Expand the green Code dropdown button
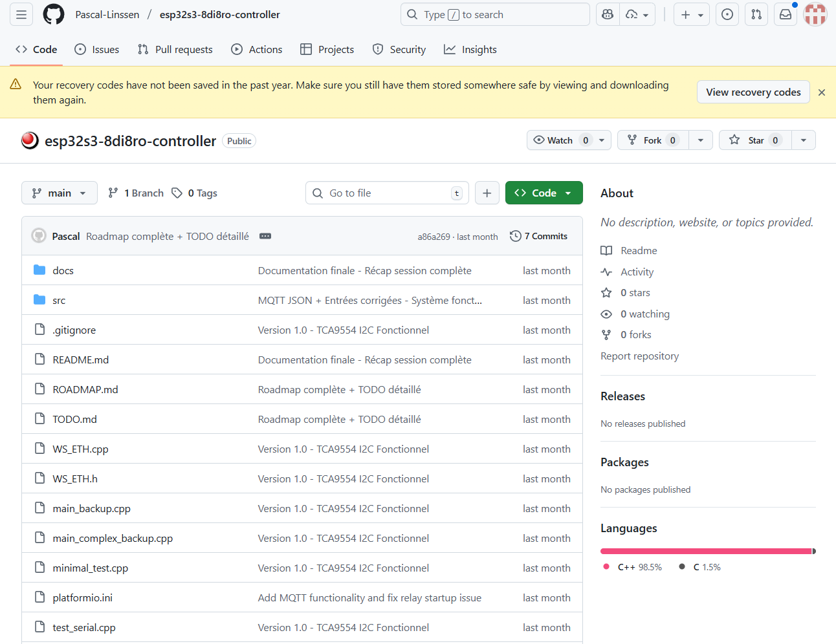 tap(544, 193)
